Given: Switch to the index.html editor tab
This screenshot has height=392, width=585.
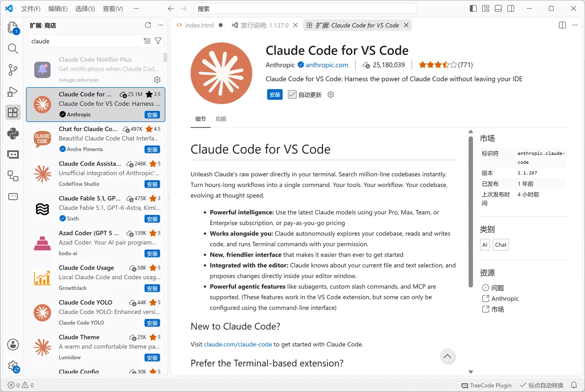Looking at the screenshot, I should point(199,25).
